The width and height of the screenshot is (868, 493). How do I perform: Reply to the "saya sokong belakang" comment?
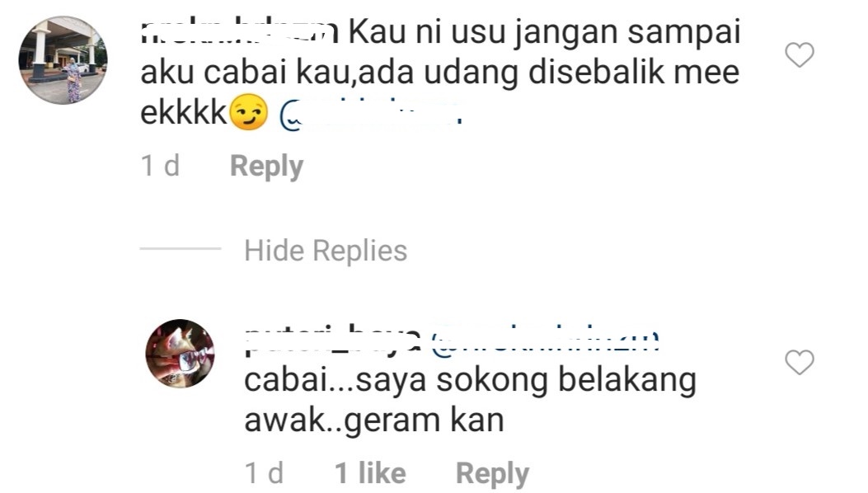[492, 473]
